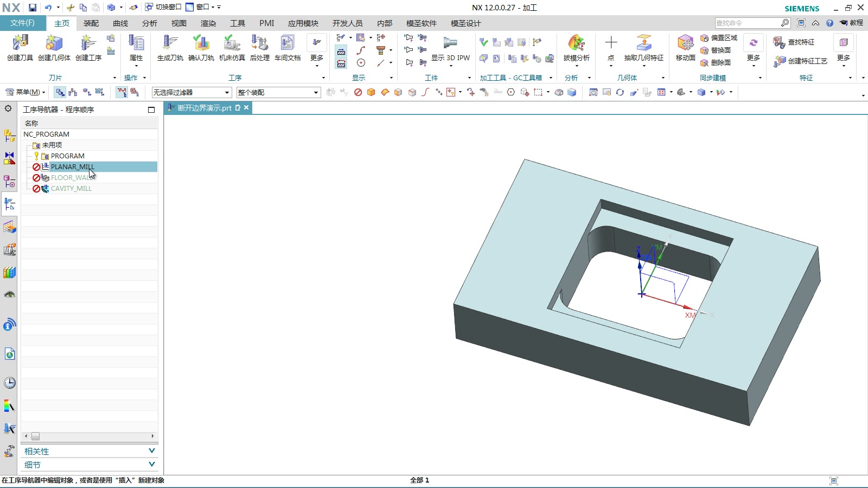Expand 更多 in 同步建模 group
Viewport: 868px width, 488px height.
coord(754,51)
